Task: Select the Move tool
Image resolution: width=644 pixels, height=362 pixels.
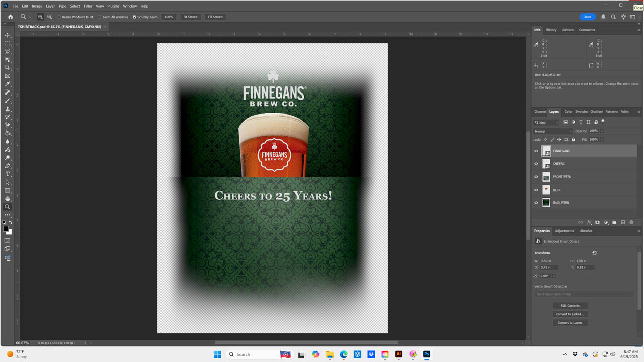Action: 8,35
